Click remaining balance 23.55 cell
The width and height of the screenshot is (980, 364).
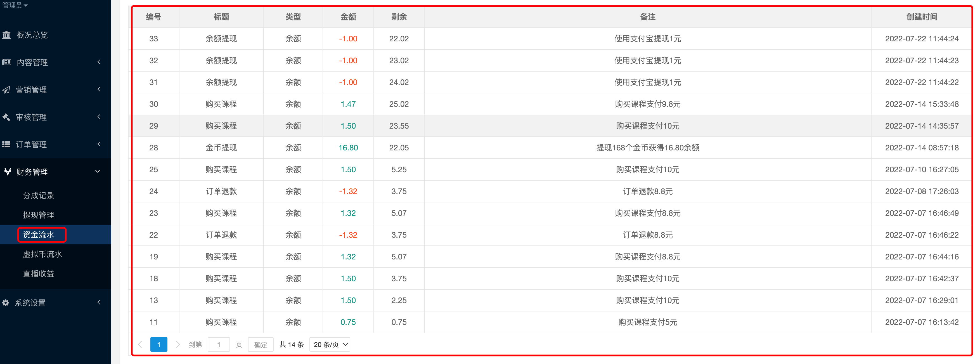click(399, 126)
